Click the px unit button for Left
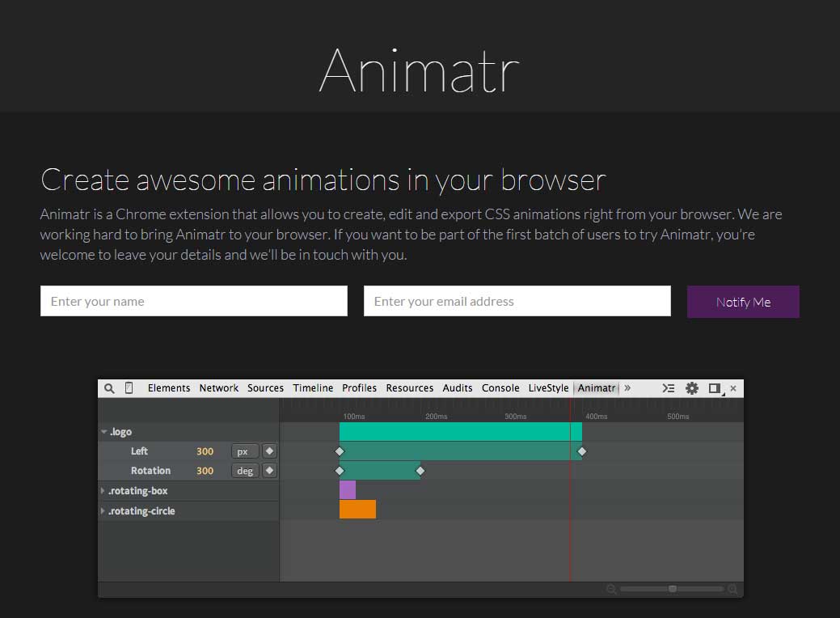840x618 pixels. 244,451
